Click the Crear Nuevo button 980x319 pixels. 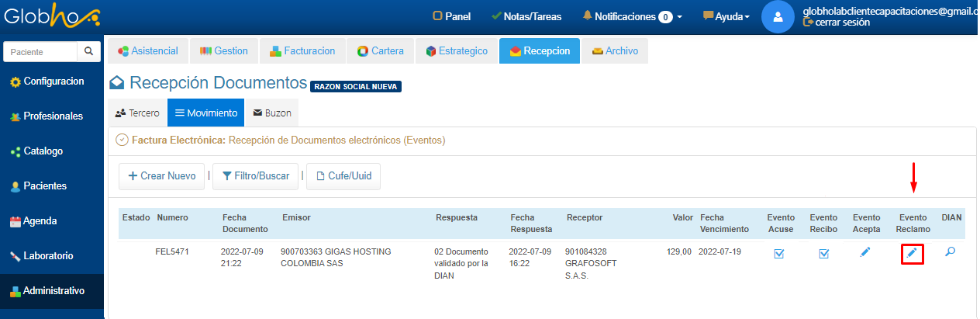point(161,176)
